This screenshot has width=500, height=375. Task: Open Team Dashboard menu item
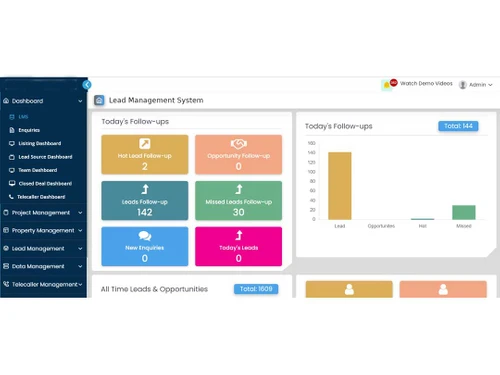click(38, 170)
